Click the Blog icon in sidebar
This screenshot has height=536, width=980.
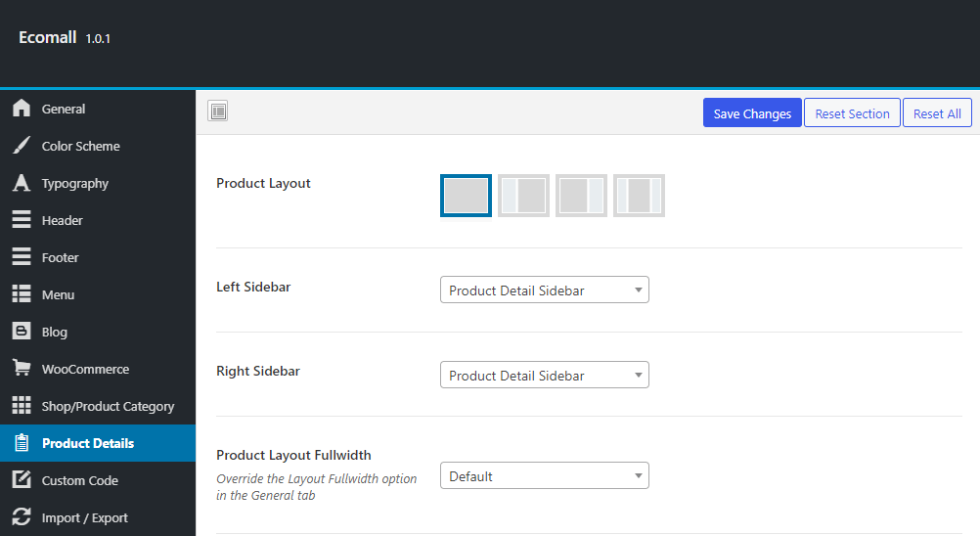point(22,332)
